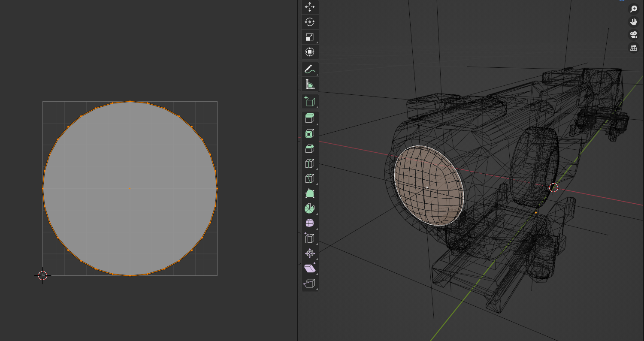Activate the Add Cube tool
The image size is (644, 341).
[x=310, y=102]
